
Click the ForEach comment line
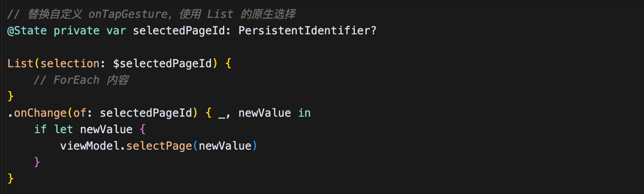81,80
